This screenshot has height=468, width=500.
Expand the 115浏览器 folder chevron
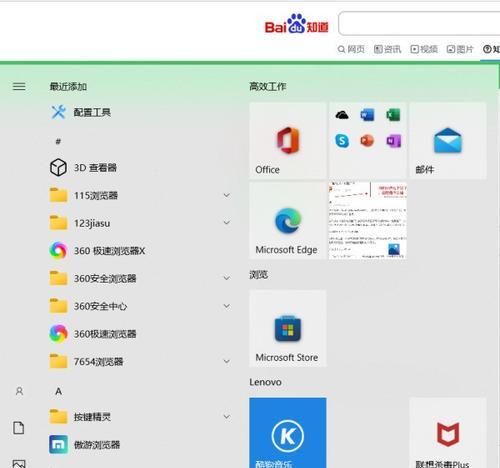coord(227,195)
